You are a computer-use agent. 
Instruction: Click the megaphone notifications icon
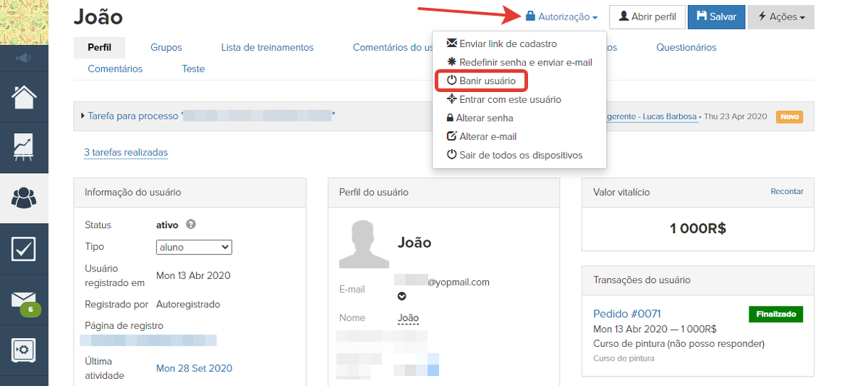pyautogui.click(x=24, y=58)
